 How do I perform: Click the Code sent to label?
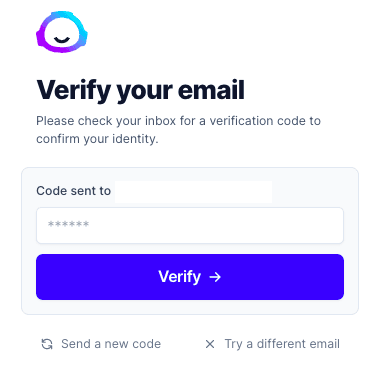(73, 191)
